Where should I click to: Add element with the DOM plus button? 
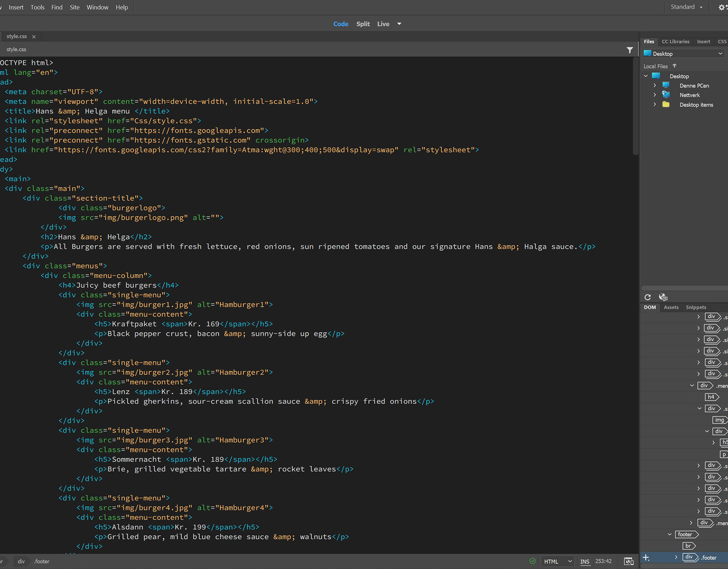646,557
